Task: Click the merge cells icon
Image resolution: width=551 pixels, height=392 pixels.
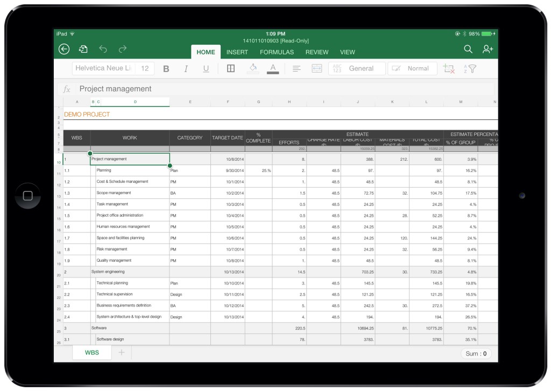Action: (x=316, y=68)
